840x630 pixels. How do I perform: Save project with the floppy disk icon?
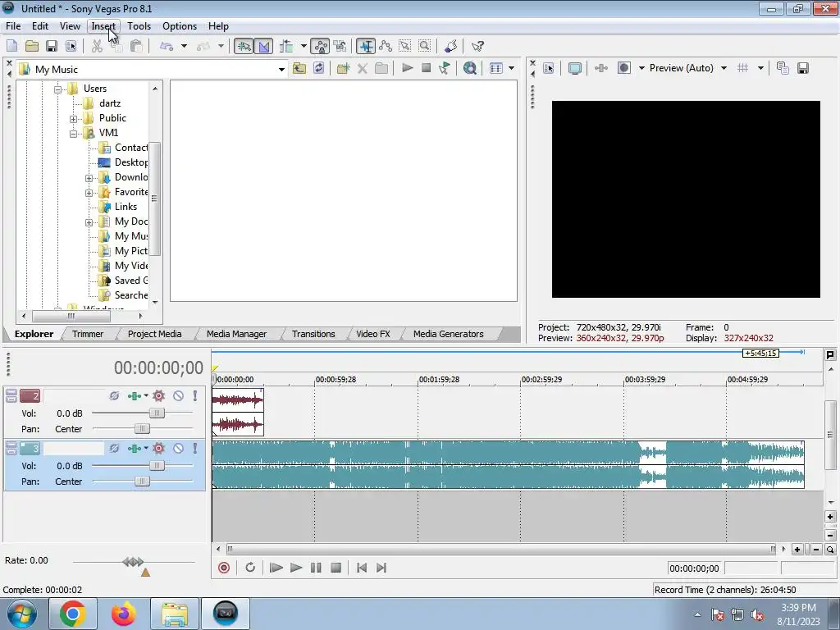(52, 47)
